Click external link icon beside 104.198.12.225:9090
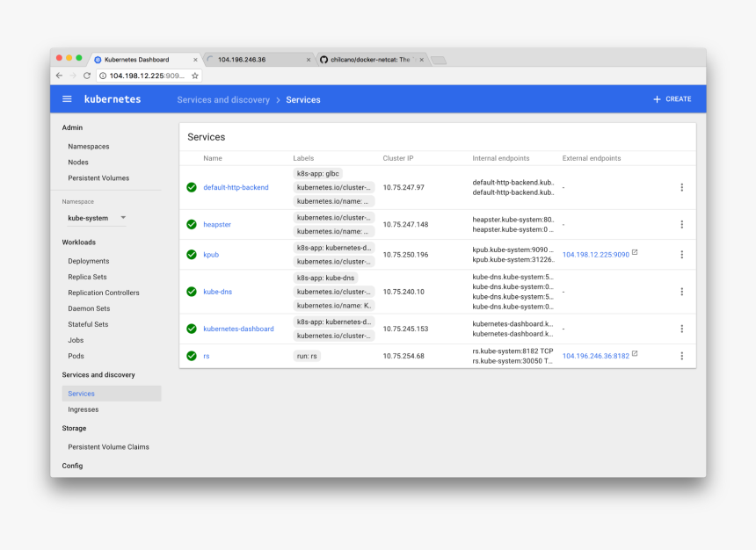 (x=635, y=253)
